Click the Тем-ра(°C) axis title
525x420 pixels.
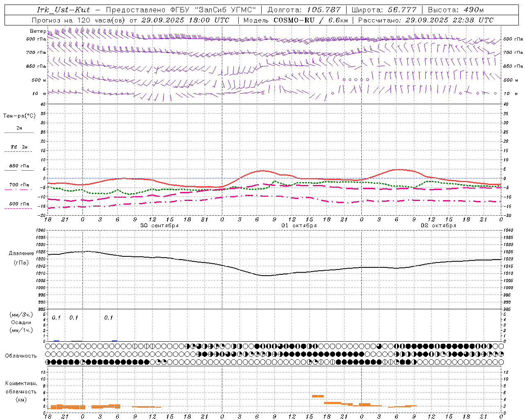click(19, 116)
